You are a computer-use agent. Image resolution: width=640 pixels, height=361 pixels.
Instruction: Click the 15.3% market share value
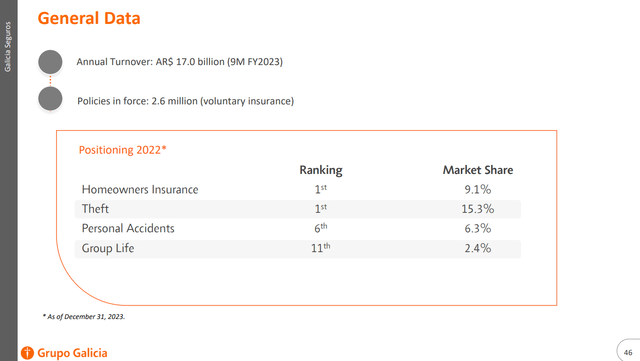478,209
